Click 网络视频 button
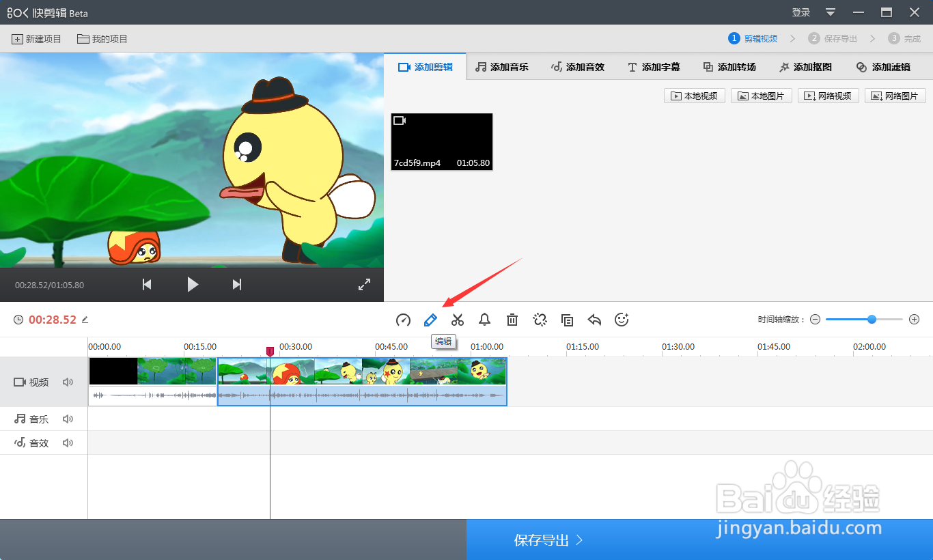The width and height of the screenshot is (933, 560). click(828, 96)
